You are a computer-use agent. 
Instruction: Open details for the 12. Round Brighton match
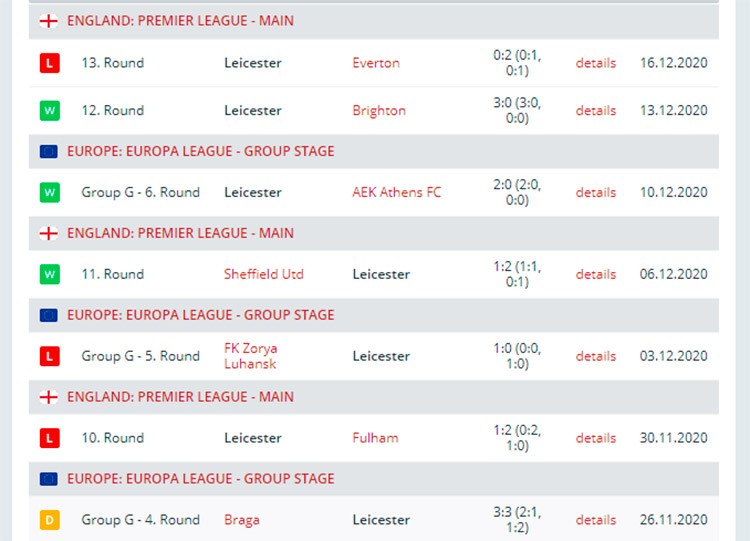point(596,110)
